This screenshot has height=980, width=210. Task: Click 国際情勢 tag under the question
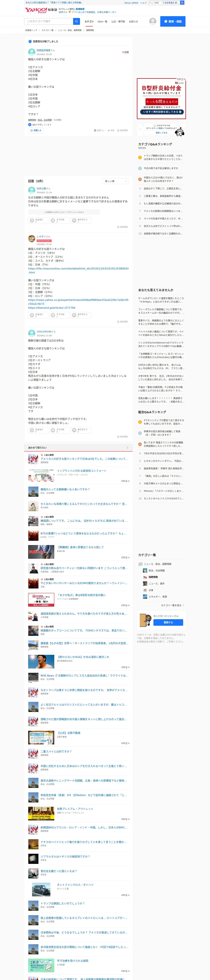pos(32,120)
